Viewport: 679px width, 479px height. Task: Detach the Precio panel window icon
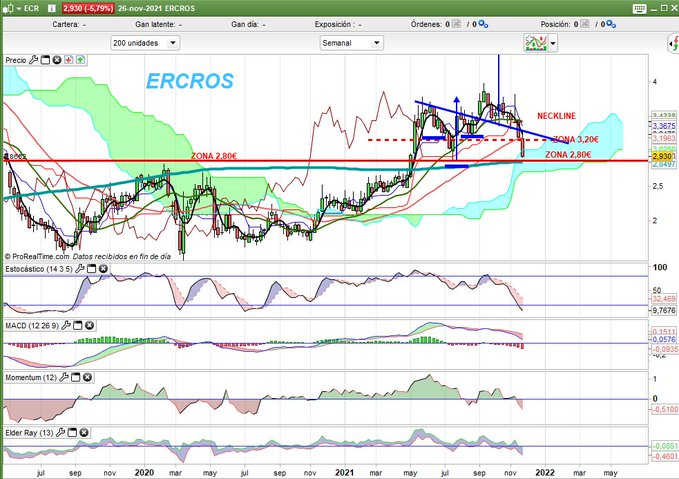coord(45,60)
